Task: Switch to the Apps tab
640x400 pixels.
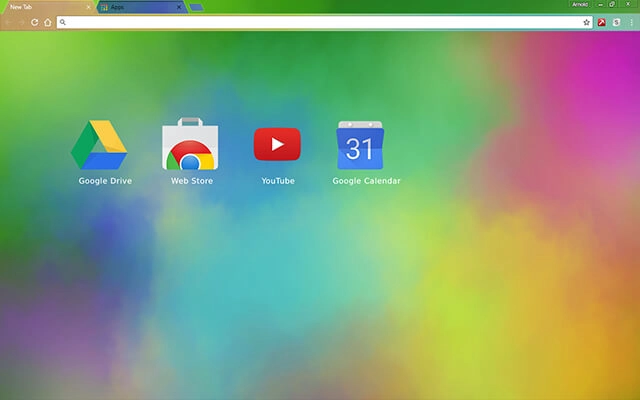Action: pyautogui.click(x=141, y=7)
